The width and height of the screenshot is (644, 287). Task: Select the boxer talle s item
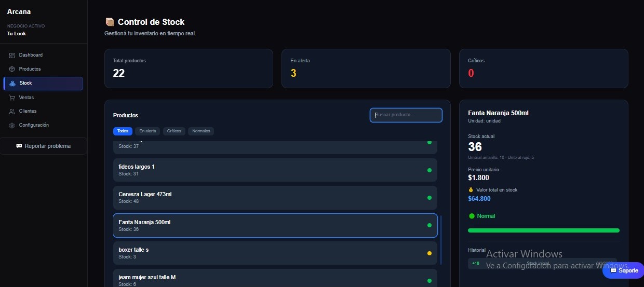[x=275, y=253]
